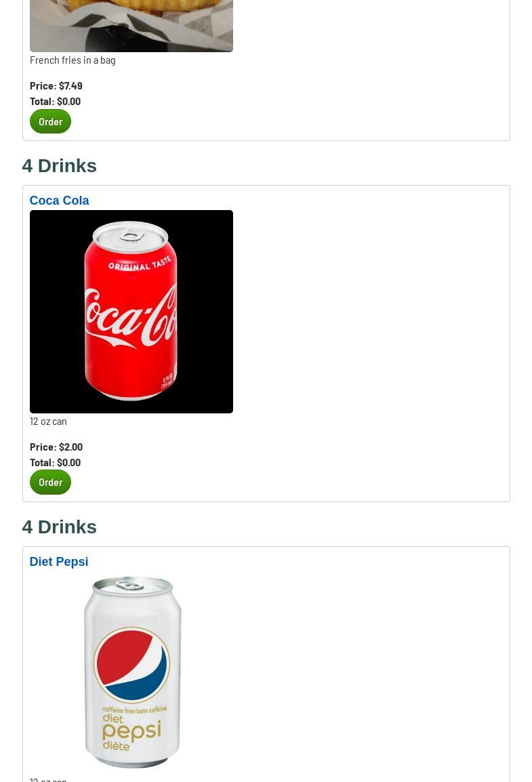Click the '4 Drinks' heading above Diet Pepsi
The image size is (532, 782).
pos(60,527)
